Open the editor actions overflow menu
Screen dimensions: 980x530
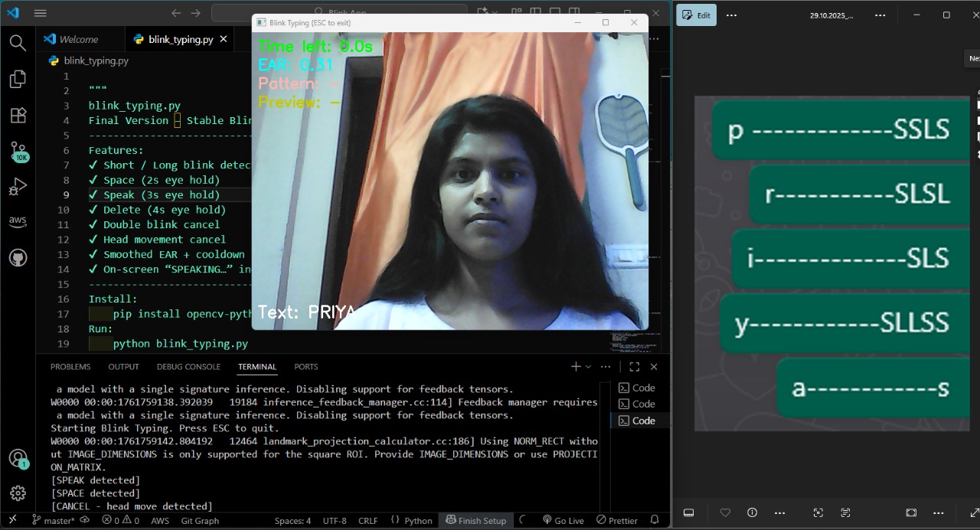click(x=653, y=38)
